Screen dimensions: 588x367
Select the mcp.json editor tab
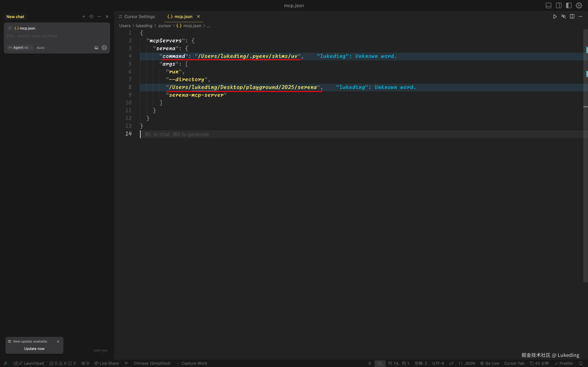pyautogui.click(x=183, y=17)
